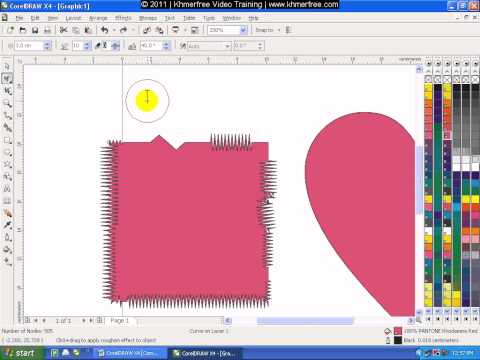Viewport: 480px width, 360px height.
Task: Adjust the spike frequency spinner arrows
Action: pos(87,46)
